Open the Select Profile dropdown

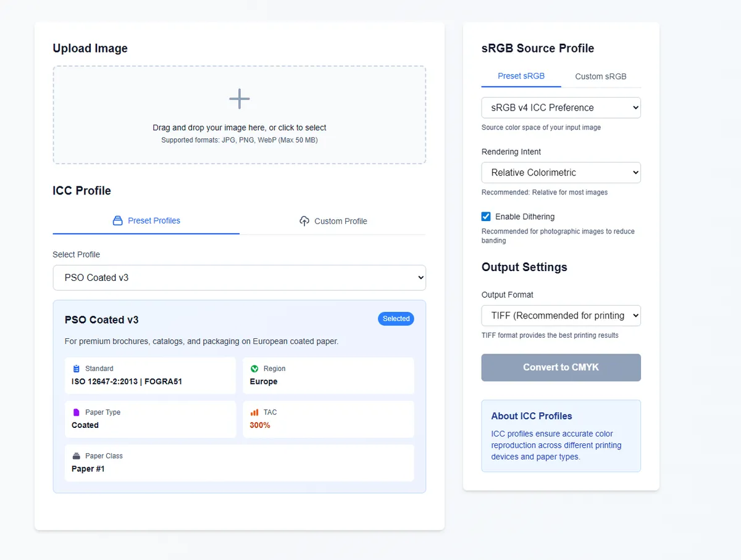point(240,278)
